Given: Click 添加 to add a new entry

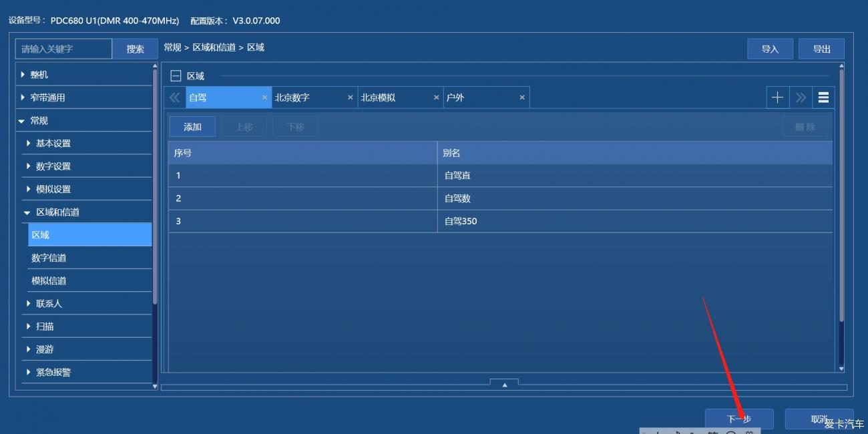Looking at the screenshot, I should (x=192, y=126).
